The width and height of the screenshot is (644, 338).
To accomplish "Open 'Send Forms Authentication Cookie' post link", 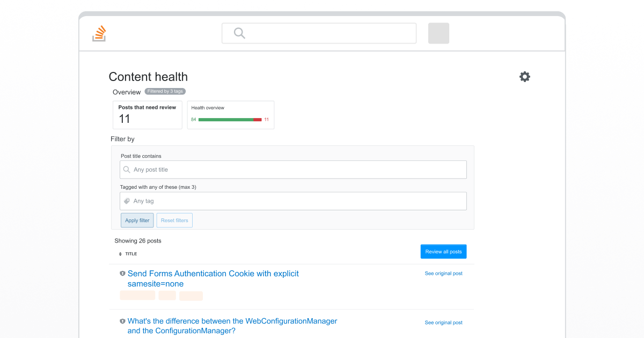I will pos(213,278).
